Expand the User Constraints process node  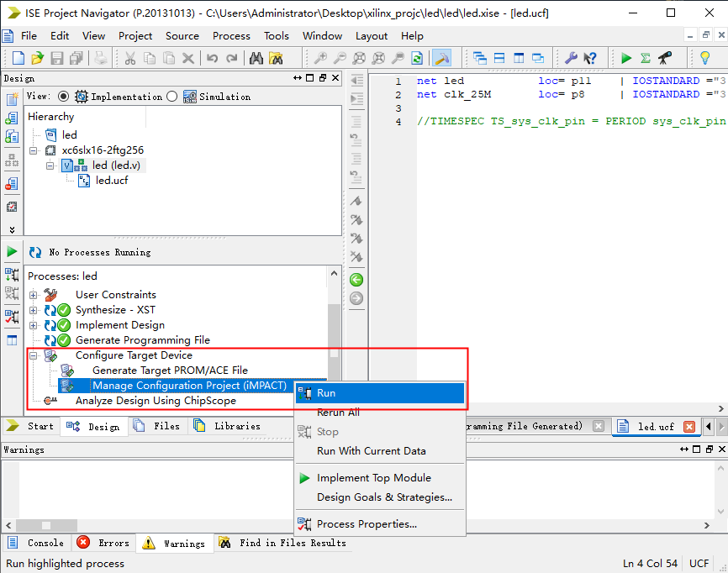[x=34, y=295]
